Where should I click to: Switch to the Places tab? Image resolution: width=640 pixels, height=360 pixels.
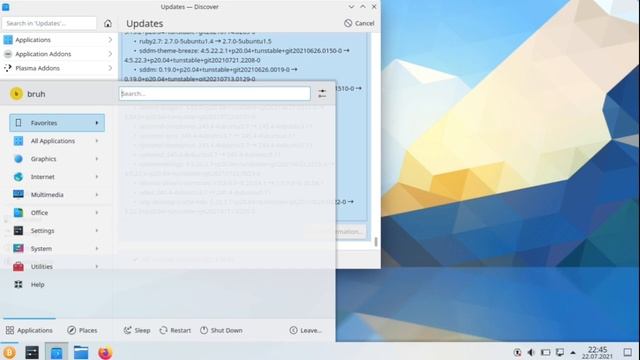82,330
